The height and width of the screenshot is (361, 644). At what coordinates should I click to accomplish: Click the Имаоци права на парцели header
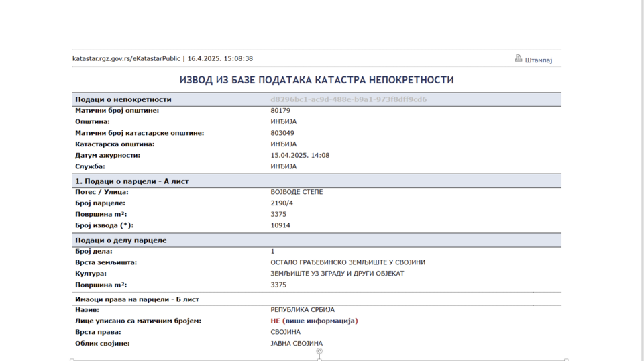(137, 299)
